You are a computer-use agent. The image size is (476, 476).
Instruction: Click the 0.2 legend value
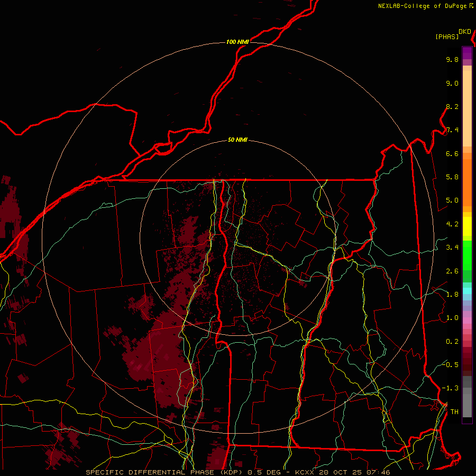(452, 342)
